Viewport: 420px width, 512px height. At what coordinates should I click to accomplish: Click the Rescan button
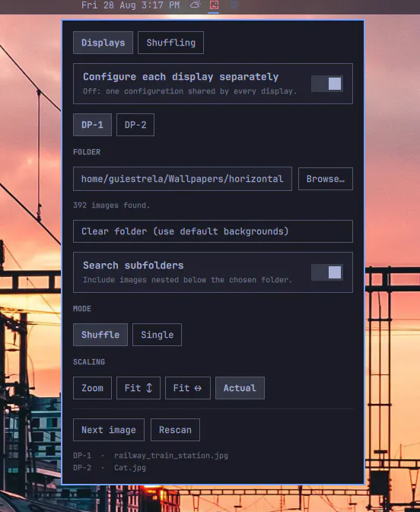point(176,430)
